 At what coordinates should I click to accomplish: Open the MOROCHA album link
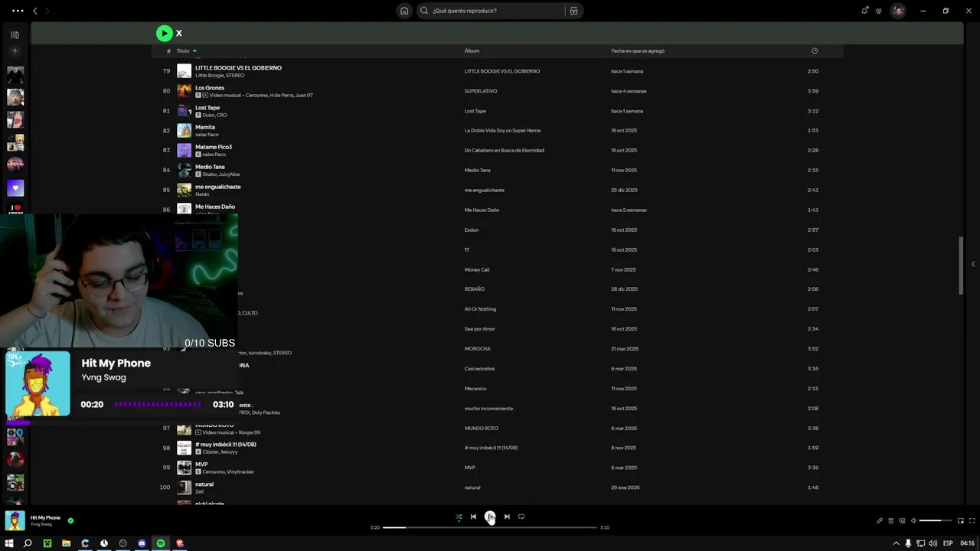[478, 349]
